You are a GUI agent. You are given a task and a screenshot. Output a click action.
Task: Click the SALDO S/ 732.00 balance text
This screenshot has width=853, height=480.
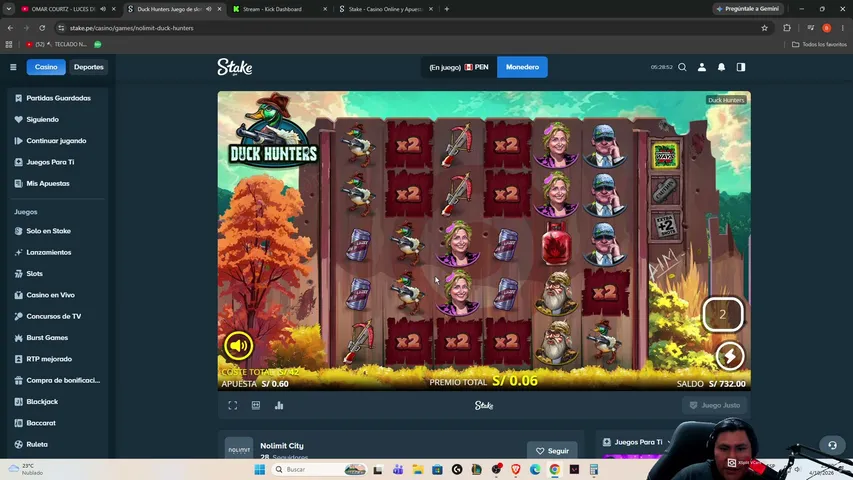pos(711,384)
